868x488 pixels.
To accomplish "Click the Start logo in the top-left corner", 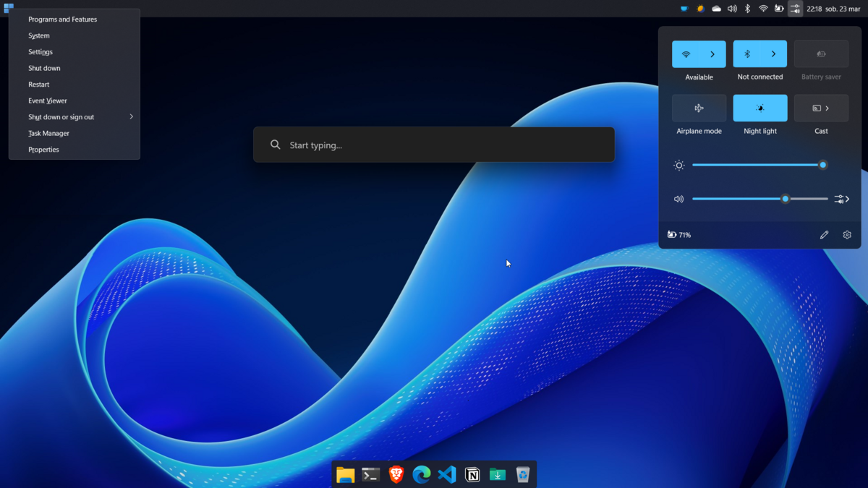I will (x=9, y=9).
